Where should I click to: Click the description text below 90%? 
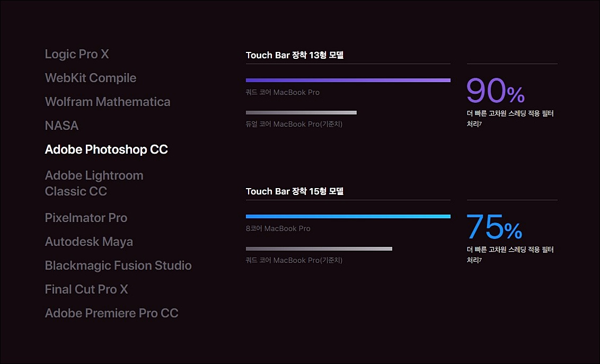tap(510, 119)
